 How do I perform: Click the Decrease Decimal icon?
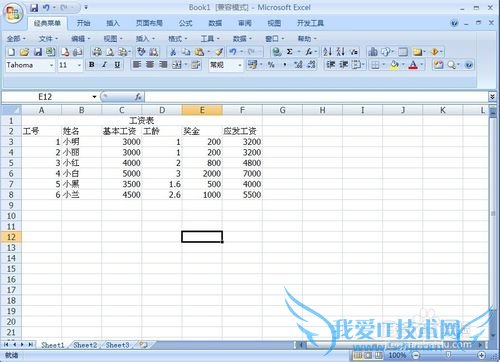[311, 65]
